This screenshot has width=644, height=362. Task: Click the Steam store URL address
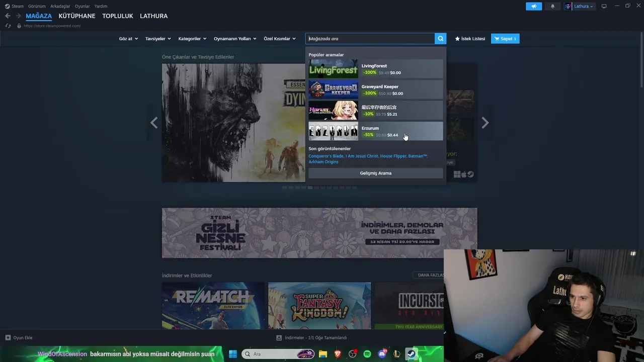(52, 26)
